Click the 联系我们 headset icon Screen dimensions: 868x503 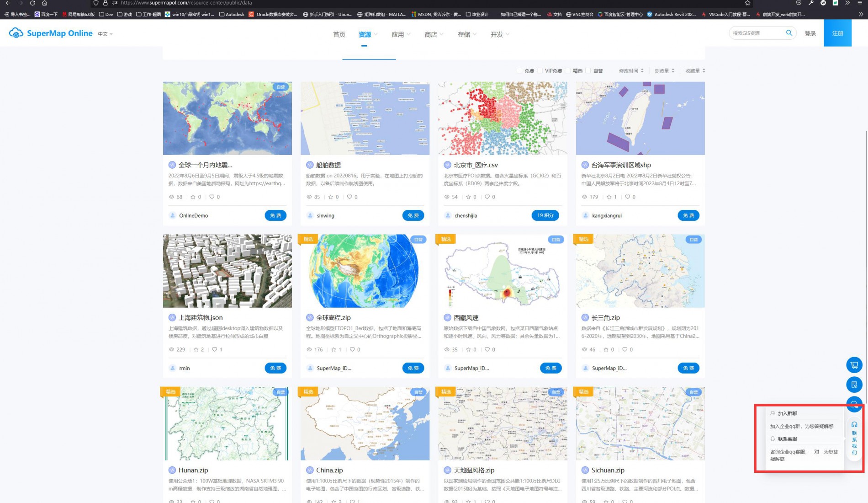(x=854, y=425)
